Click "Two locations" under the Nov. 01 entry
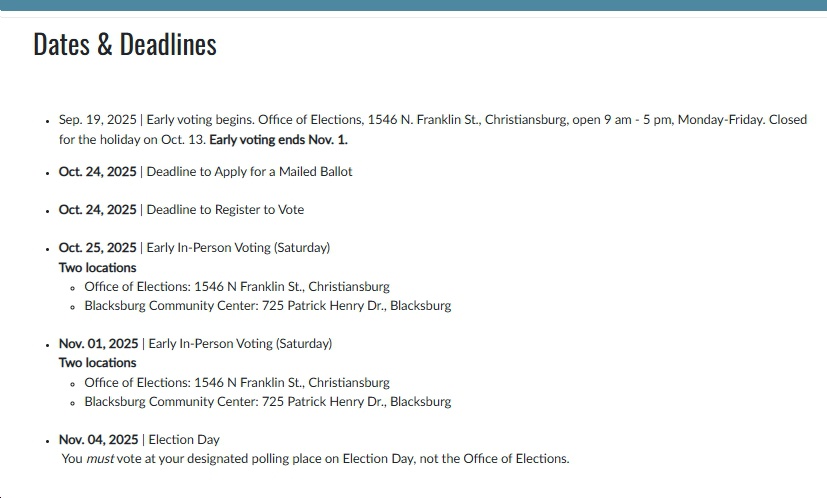This screenshot has height=498, width=827. (x=97, y=363)
